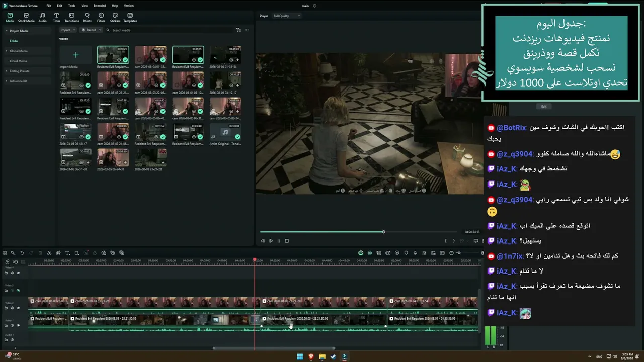Viewport: 644px width, 362px height.
Task: Open the audio beat tool in the timeline toolbar
Action: pos(58,253)
